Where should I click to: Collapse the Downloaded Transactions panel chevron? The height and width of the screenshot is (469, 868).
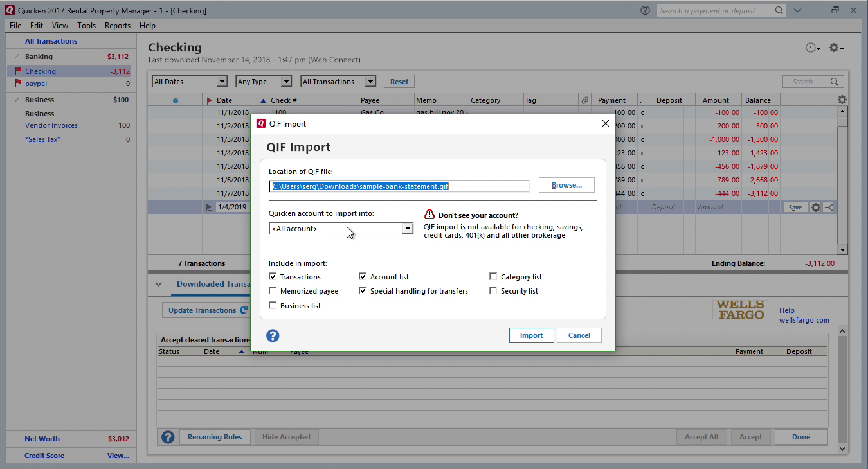point(158,284)
